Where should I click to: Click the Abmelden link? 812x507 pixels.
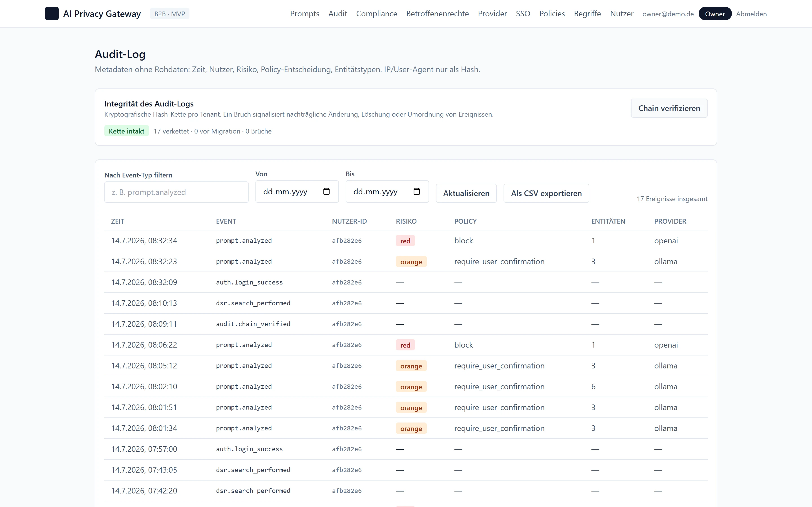tap(751, 14)
